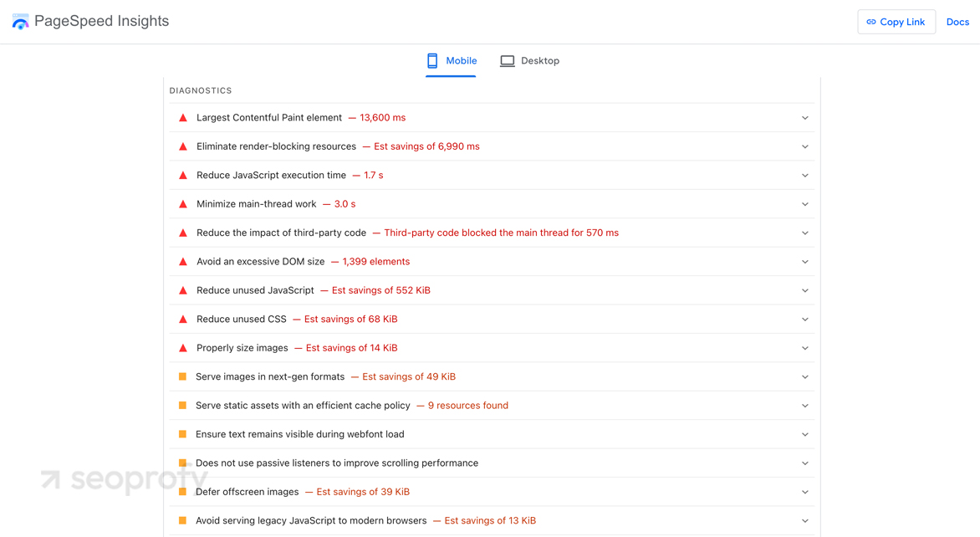Switch to the Mobile tab
The image size is (980, 537).
[x=452, y=60]
